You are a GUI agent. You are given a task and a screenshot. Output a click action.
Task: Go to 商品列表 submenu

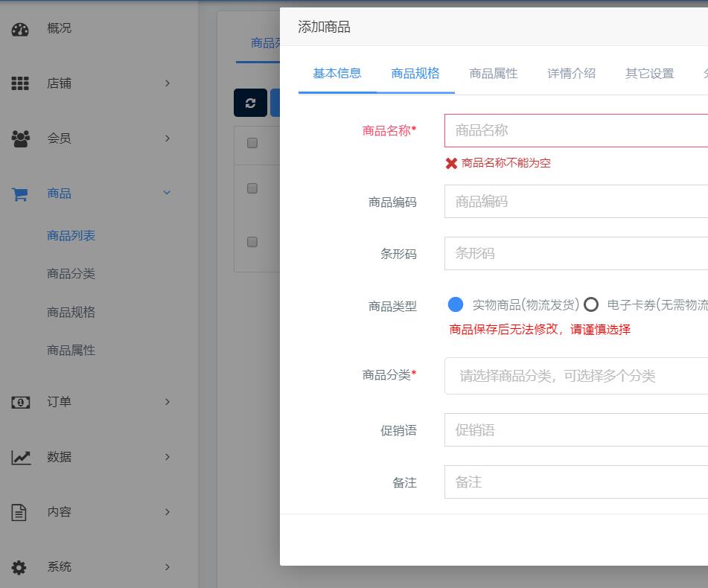71,235
